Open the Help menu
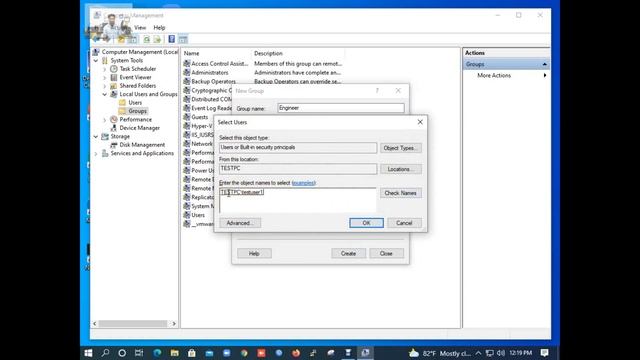This screenshot has width=640, height=360. tap(159, 28)
